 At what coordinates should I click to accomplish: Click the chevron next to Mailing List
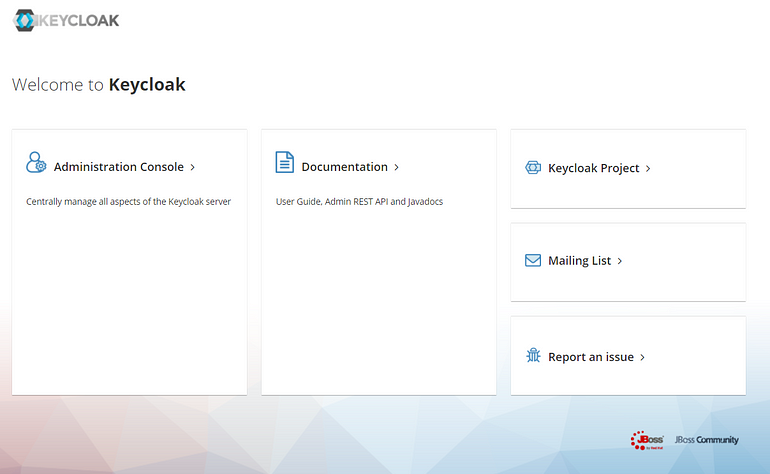click(620, 261)
